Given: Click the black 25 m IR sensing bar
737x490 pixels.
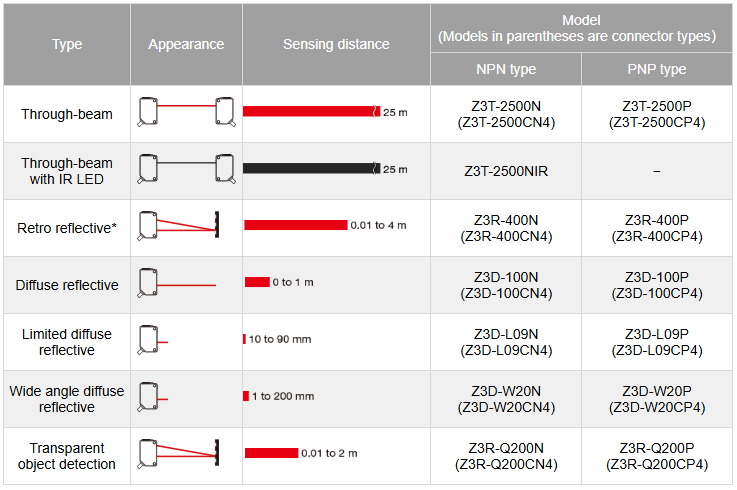Looking at the screenshot, I should click(310, 169).
